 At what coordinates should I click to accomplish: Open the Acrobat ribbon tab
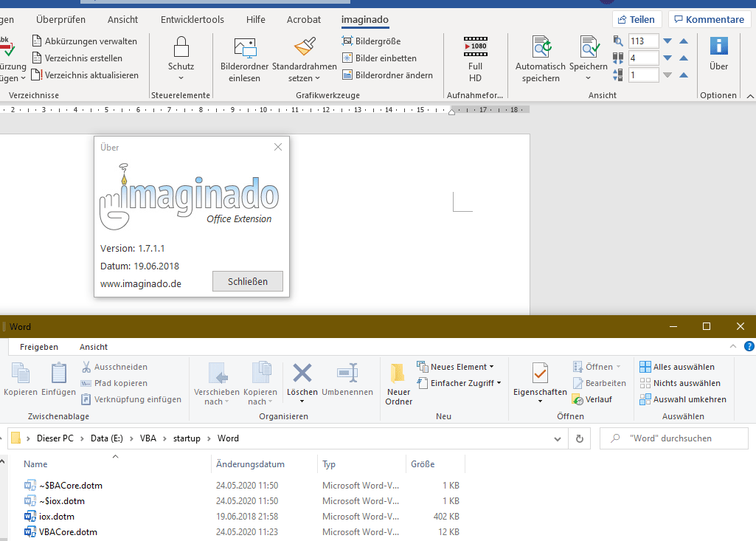[304, 19]
